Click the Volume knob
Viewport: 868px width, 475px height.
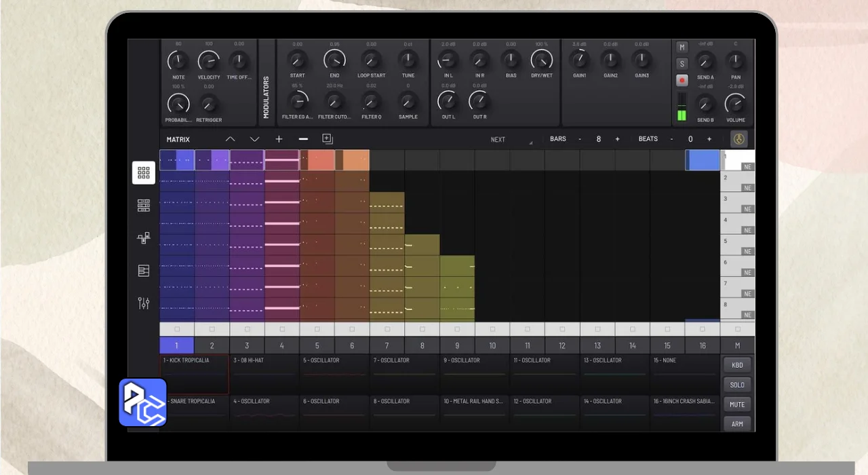click(x=735, y=104)
